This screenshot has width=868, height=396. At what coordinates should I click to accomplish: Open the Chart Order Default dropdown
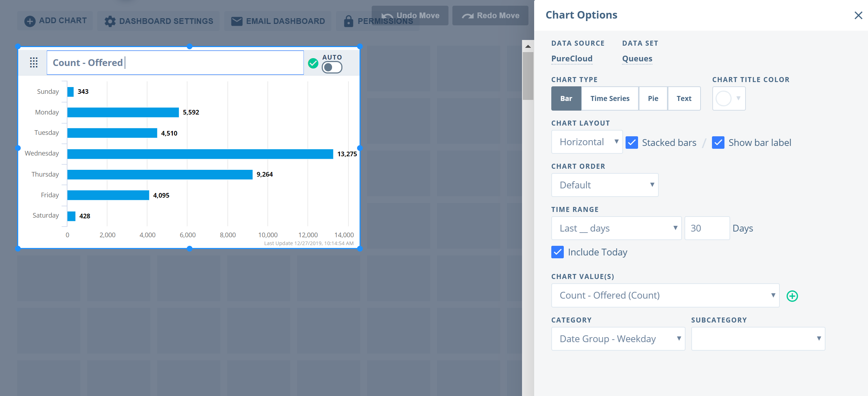coord(605,185)
